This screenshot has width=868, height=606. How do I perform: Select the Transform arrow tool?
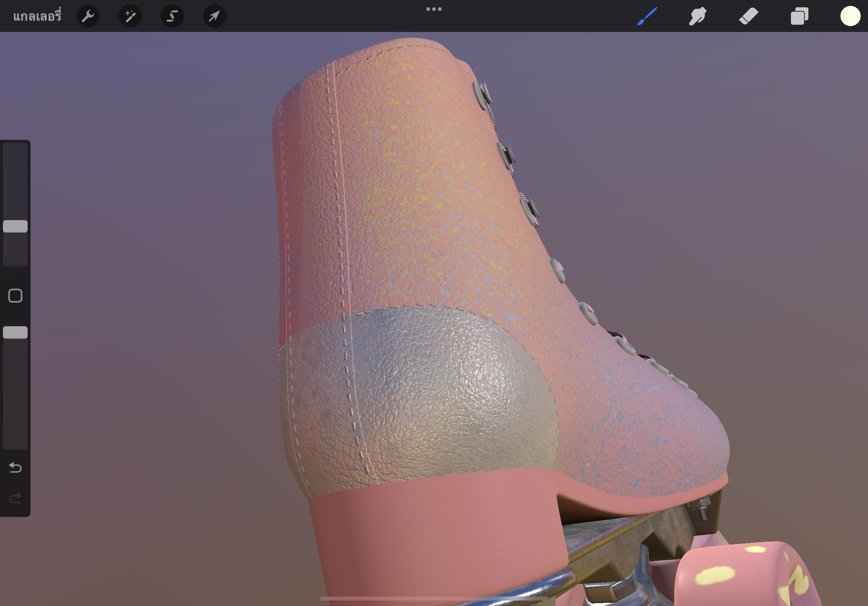214,16
